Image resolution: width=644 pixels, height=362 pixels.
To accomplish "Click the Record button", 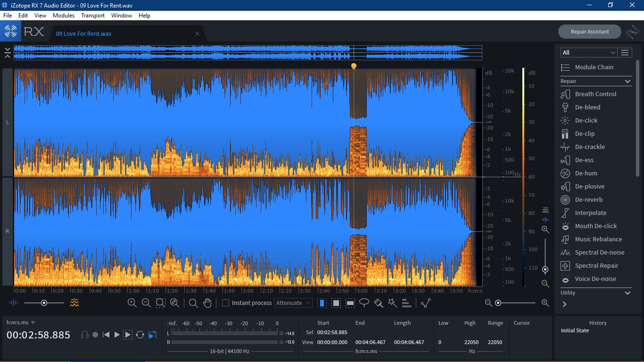I will pos(95,335).
